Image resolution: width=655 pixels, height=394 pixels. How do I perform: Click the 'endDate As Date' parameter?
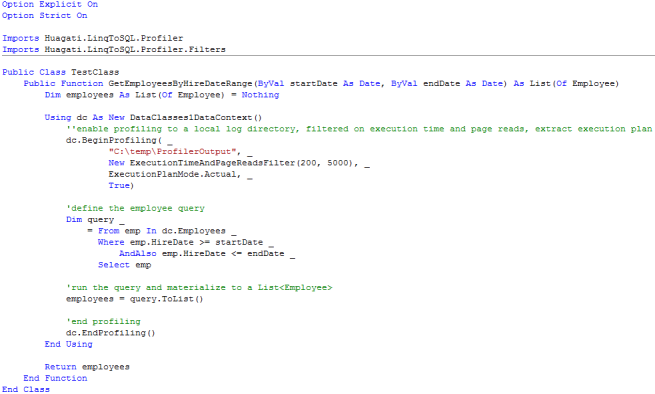[463, 84]
